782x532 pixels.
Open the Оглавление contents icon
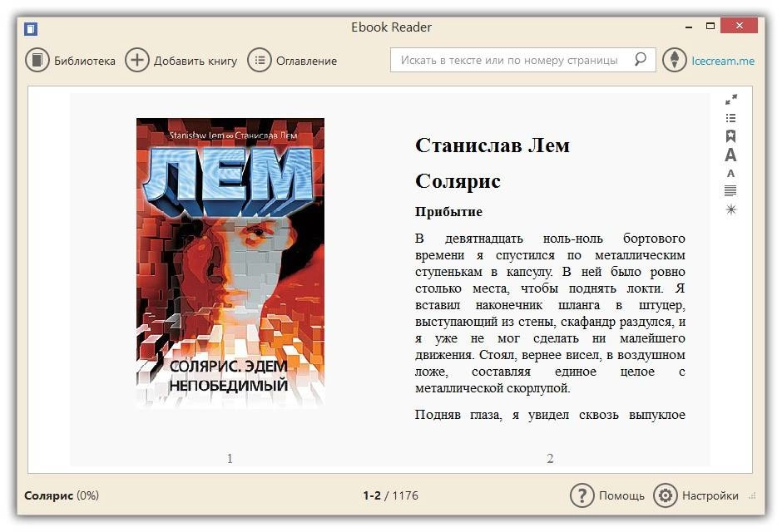(260, 61)
